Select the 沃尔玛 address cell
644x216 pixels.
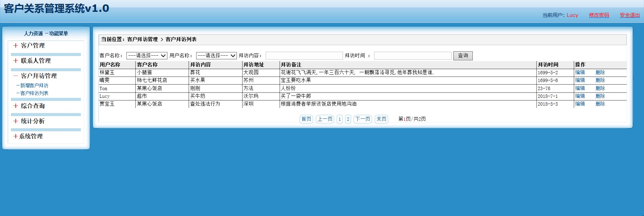click(251, 96)
